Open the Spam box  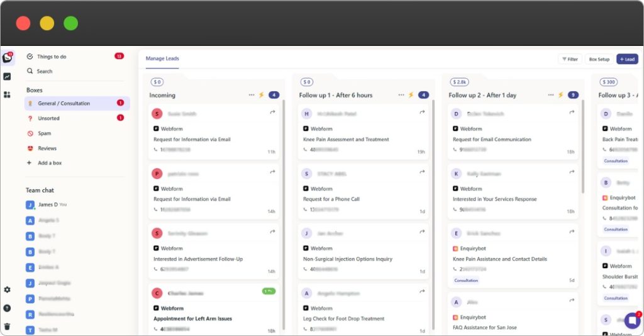click(77, 133)
